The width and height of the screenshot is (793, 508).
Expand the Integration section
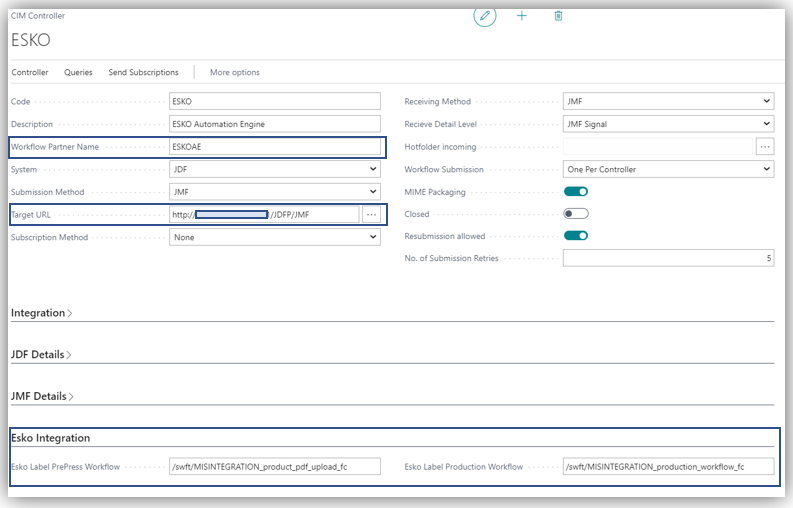(41, 313)
